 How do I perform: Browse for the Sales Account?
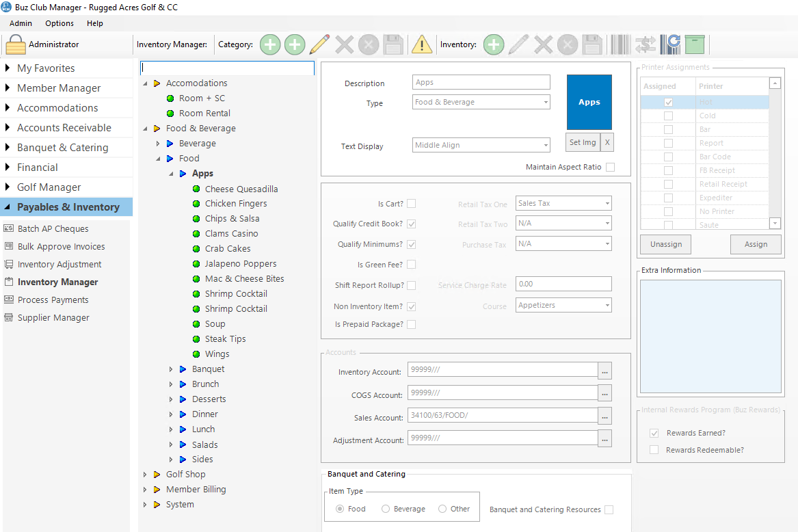click(604, 416)
